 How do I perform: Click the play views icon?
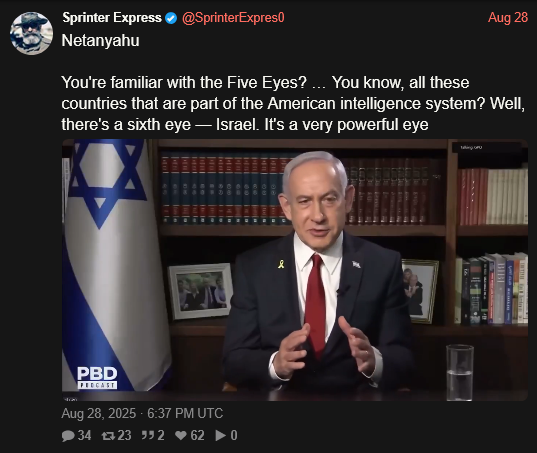click(x=221, y=436)
